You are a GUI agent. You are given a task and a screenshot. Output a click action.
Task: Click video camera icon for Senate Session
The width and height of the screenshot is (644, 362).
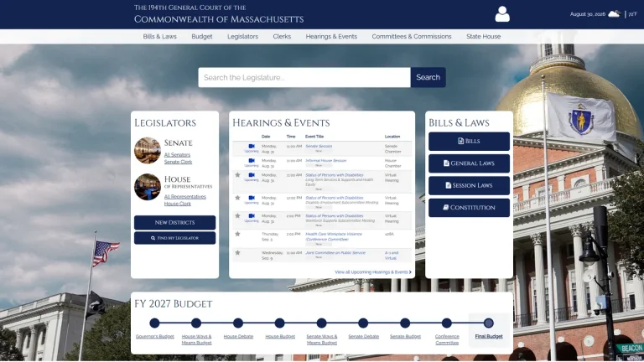point(252,146)
